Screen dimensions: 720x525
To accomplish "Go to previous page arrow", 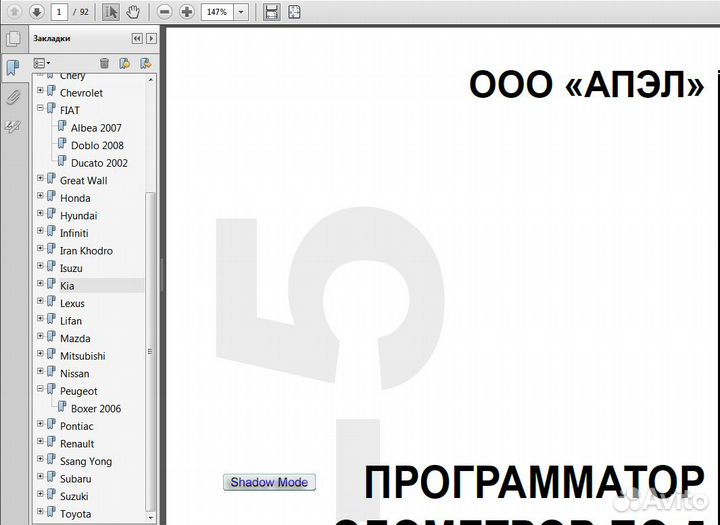I will [x=14, y=11].
